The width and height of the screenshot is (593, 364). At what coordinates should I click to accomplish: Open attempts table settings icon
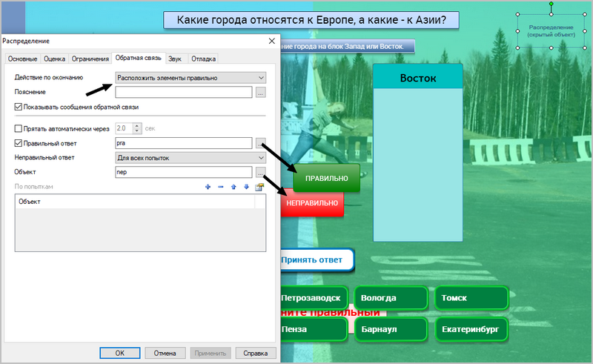point(259,187)
